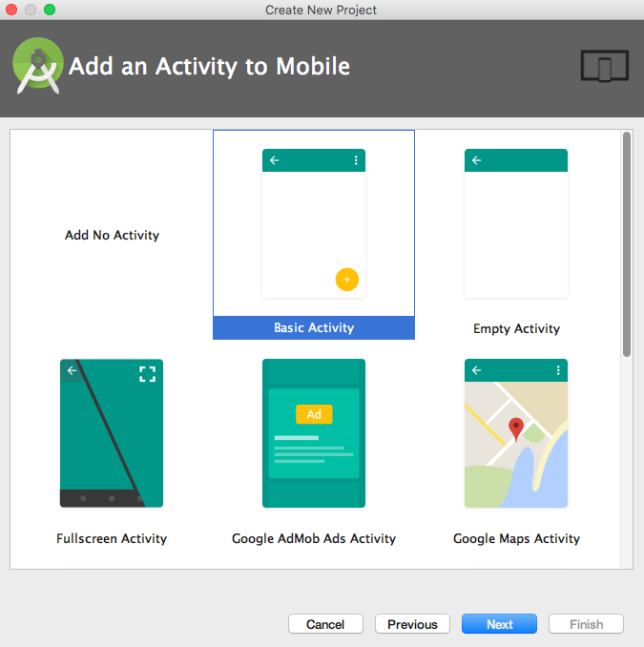Choose the Google AdMob Ads Activity label
Image resolution: width=644 pixels, height=647 pixels.
click(x=314, y=538)
